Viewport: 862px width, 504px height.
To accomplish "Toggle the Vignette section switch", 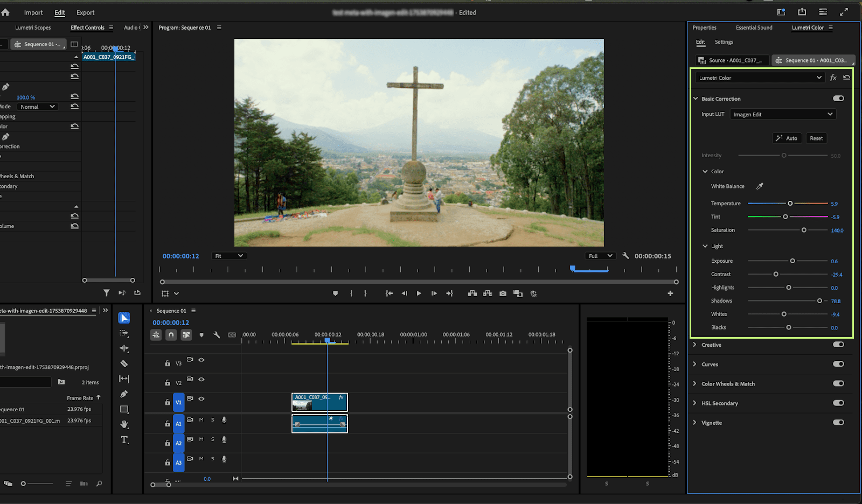I will [838, 422].
